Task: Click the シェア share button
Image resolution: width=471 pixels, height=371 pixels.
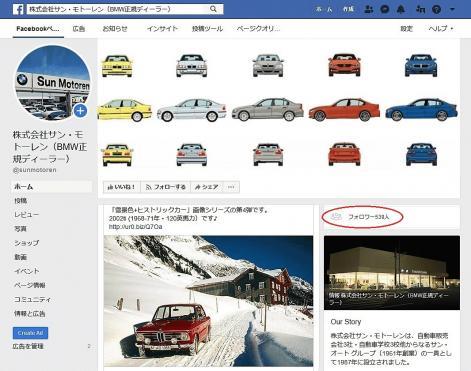Action: coord(207,187)
